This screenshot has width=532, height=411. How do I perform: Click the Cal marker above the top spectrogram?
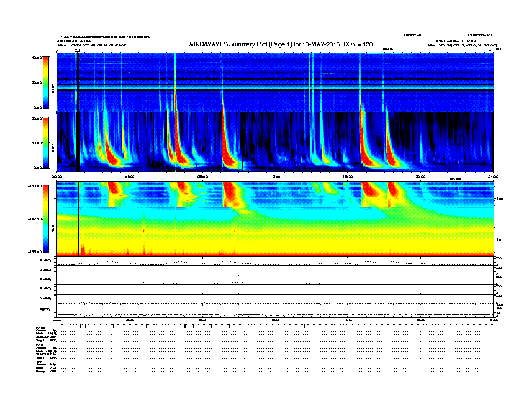[x=77, y=50]
